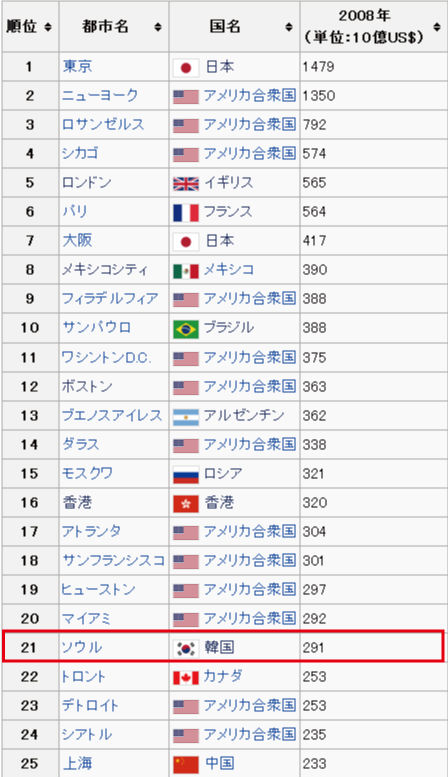Open the ニューヨーク city link
The height and width of the screenshot is (777, 448).
coord(100,95)
